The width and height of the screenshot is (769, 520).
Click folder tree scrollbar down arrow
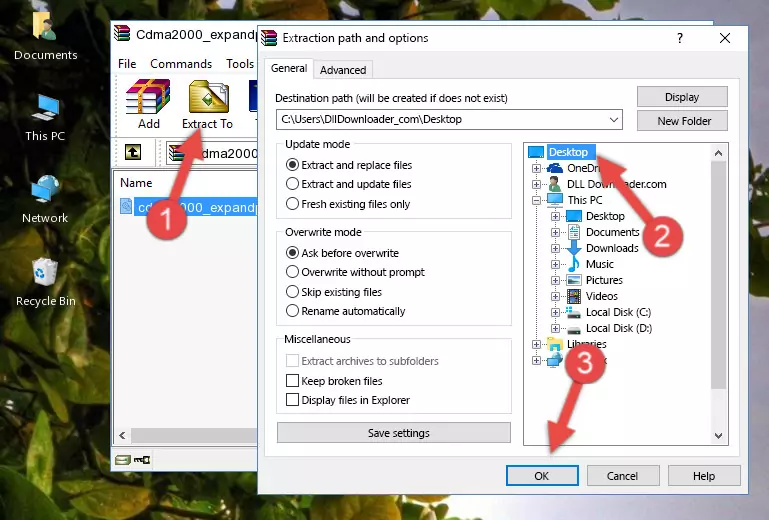[x=718, y=436]
